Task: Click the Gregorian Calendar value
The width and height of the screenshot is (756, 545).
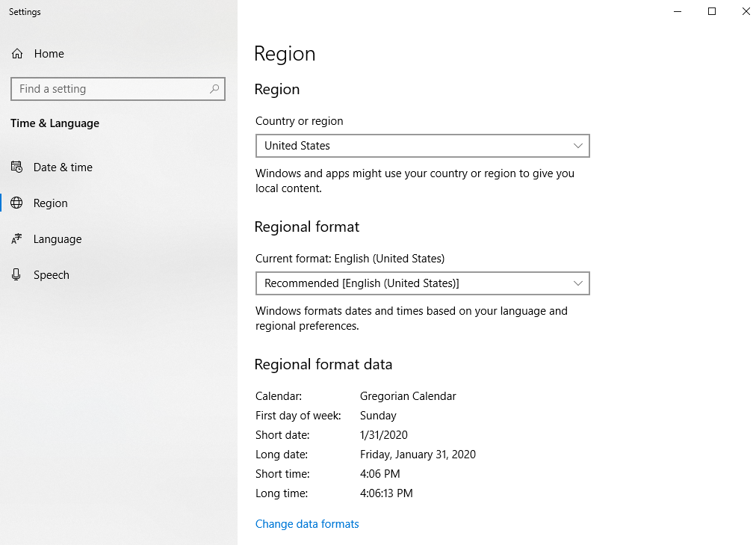Action: (408, 396)
